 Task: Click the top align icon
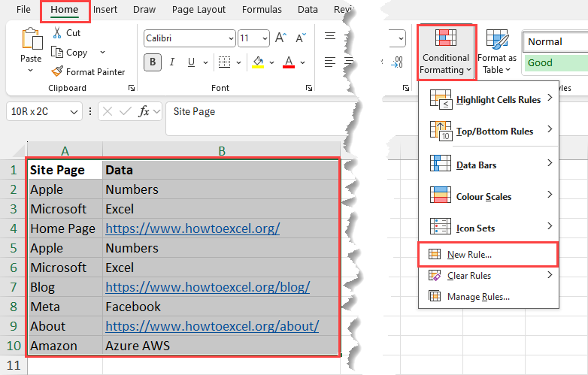pos(330,36)
